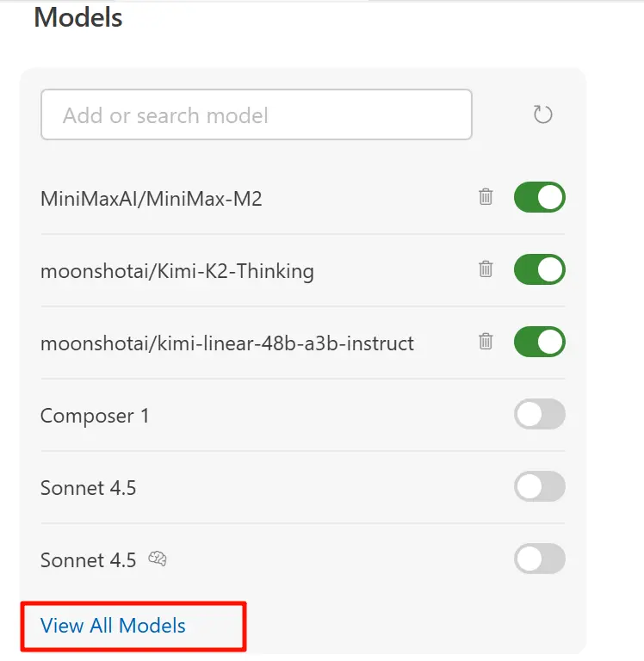Turn off the Kimi-K2-Thinking model switch
The image size is (644, 661).
(x=540, y=269)
